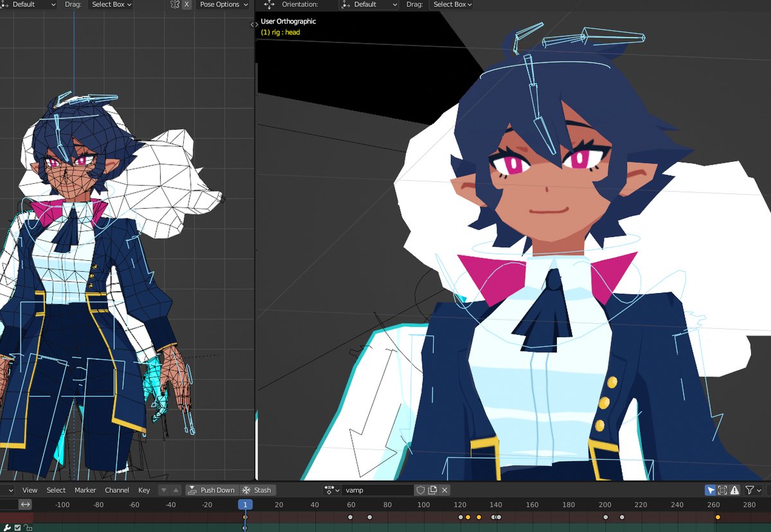The height and width of the screenshot is (532, 771).
Task: Select the keyframe near frame 60
Action: pyautogui.click(x=350, y=517)
